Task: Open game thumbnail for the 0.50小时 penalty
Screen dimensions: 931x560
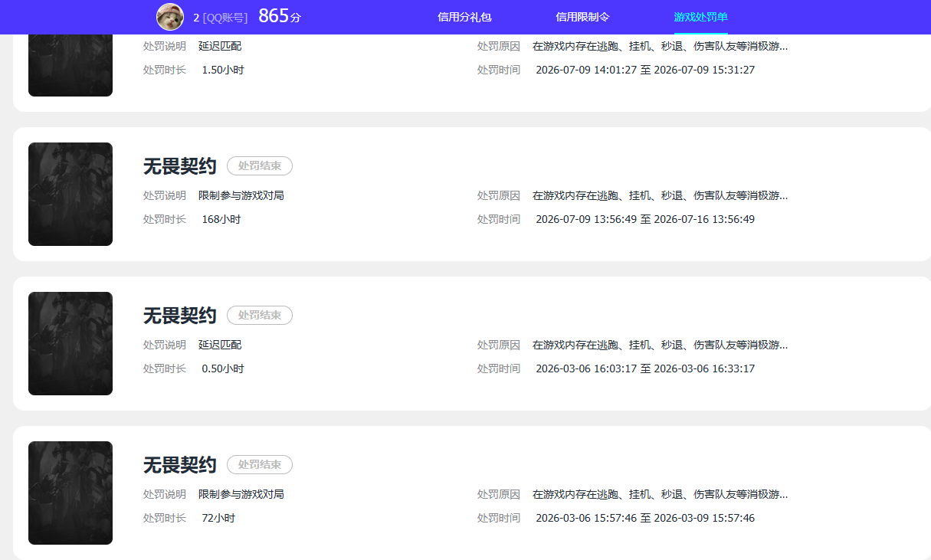Action: (x=70, y=344)
